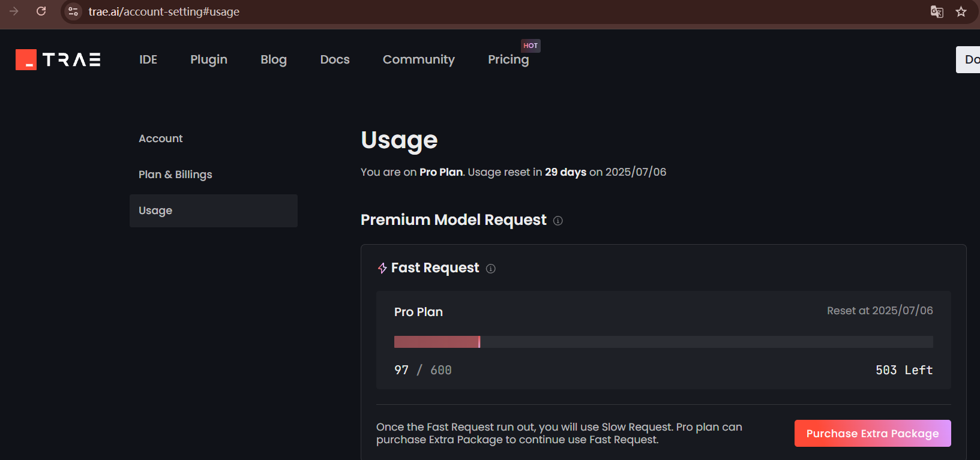Click the translate page icon
This screenshot has height=460, width=980.
pos(937,11)
